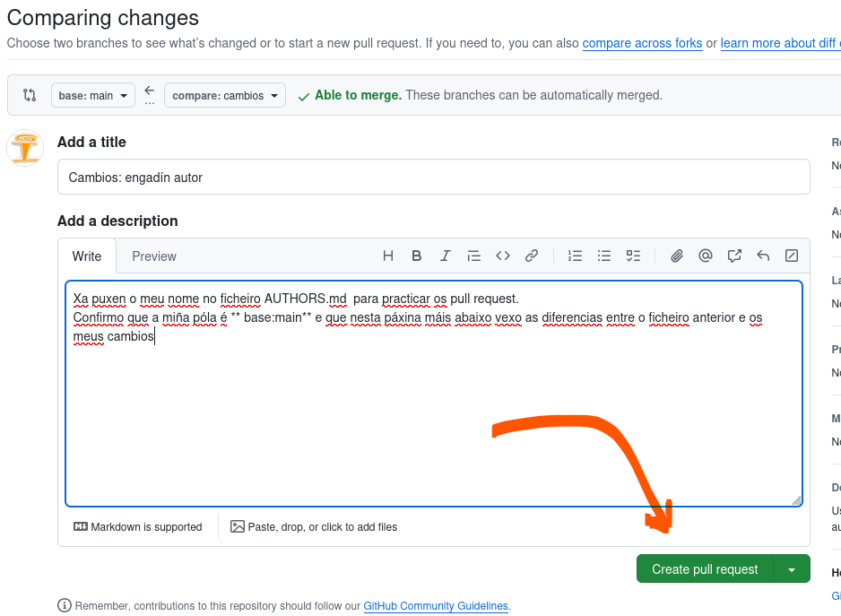Open the compare across forks link
Screen dimensions: 841x616
pos(642,43)
